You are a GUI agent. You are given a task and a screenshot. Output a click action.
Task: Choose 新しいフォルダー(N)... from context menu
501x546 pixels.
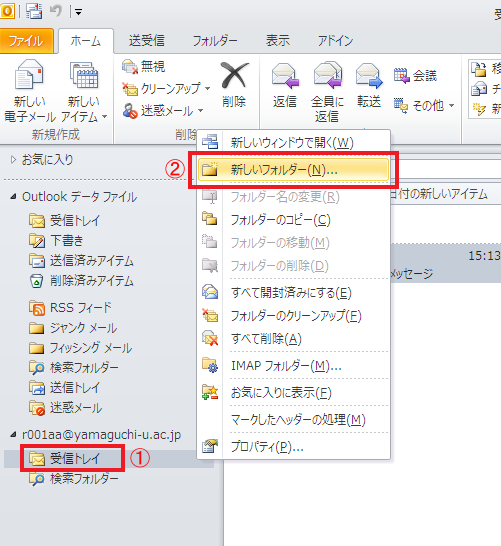(293, 170)
